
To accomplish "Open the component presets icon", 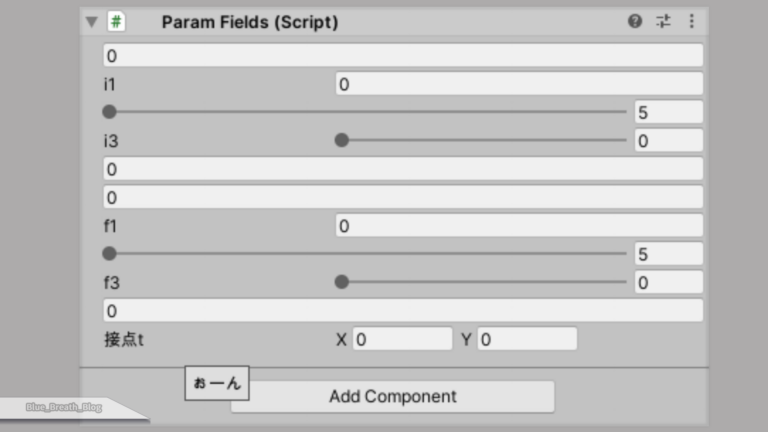I will (x=663, y=21).
